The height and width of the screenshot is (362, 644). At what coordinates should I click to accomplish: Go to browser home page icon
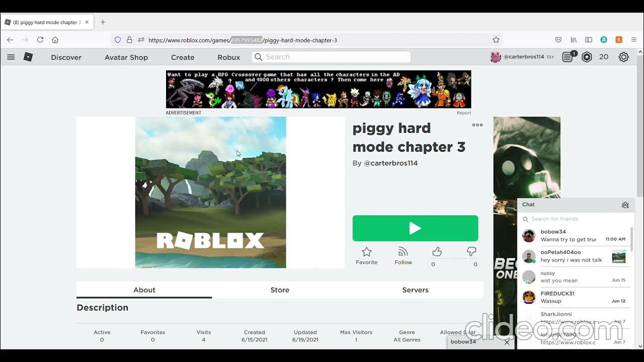coord(55,40)
